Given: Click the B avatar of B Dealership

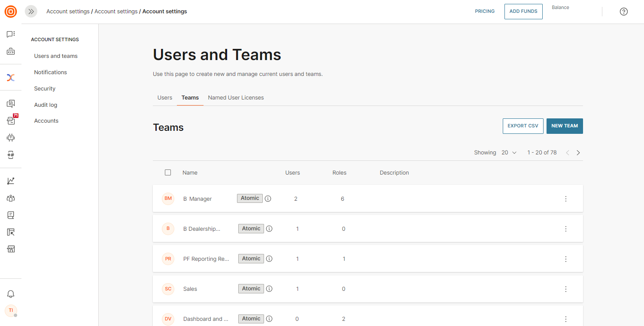Looking at the screenshot, I should point(168,229).
